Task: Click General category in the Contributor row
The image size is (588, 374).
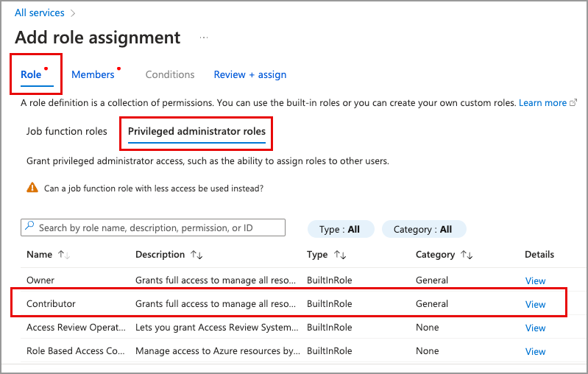Action: pos(432,304)
